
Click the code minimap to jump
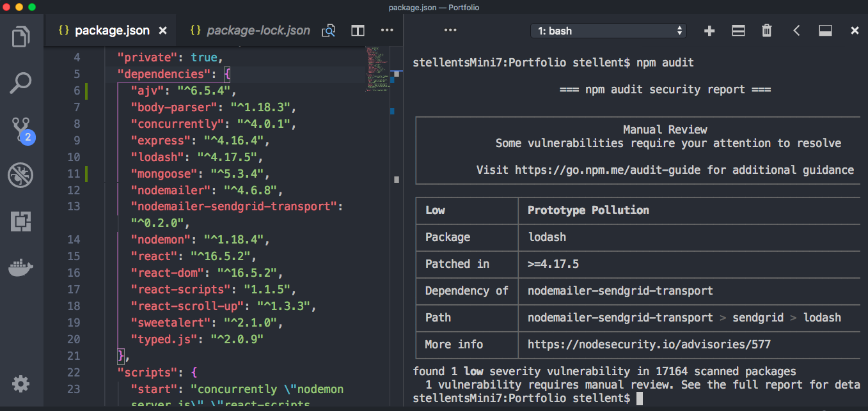[376, 70]
